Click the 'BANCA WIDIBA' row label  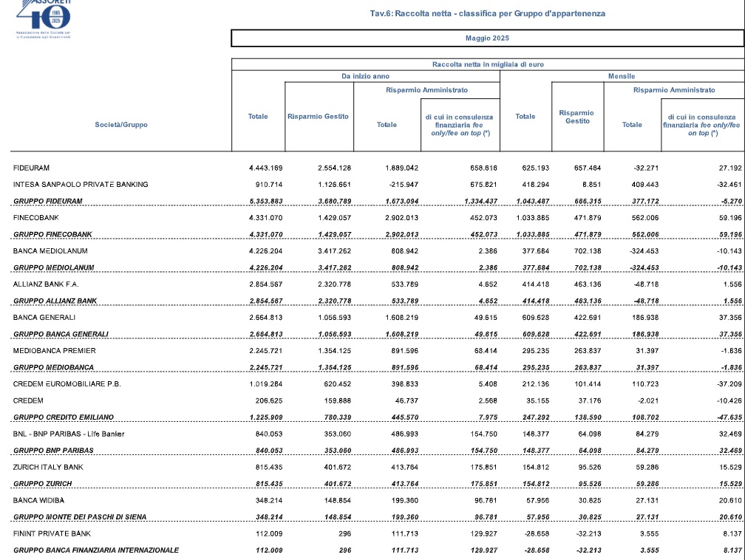[38, 501]
